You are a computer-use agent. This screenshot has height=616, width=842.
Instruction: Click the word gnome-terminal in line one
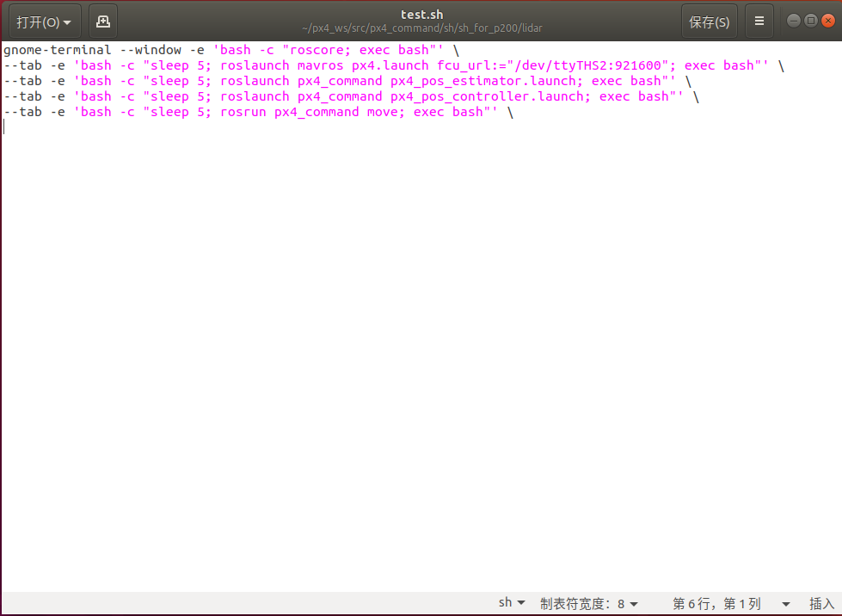click(57, 50)
